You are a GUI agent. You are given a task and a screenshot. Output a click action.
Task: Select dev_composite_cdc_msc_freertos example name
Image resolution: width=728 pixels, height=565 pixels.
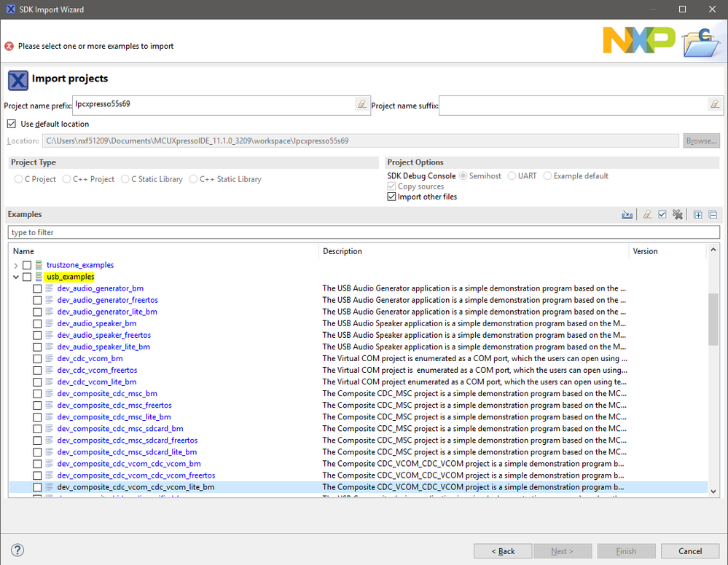pos(114,405)
